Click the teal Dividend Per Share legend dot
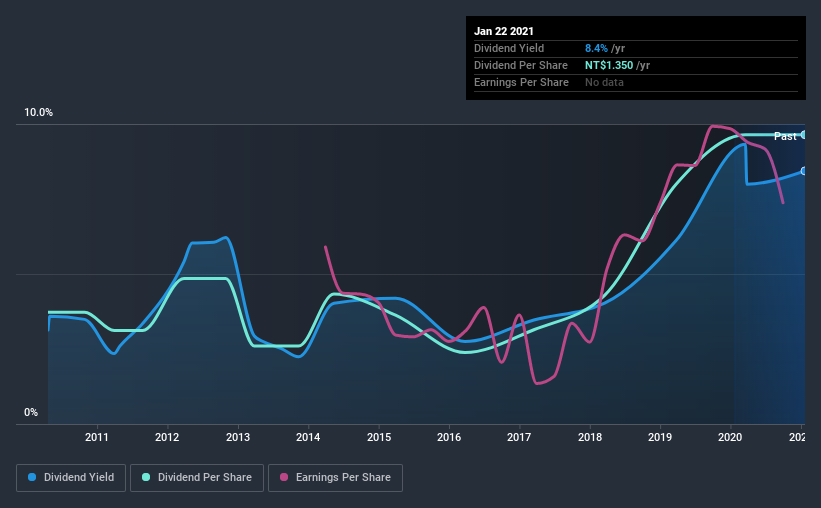821x508 pixels. coord(146,477)
